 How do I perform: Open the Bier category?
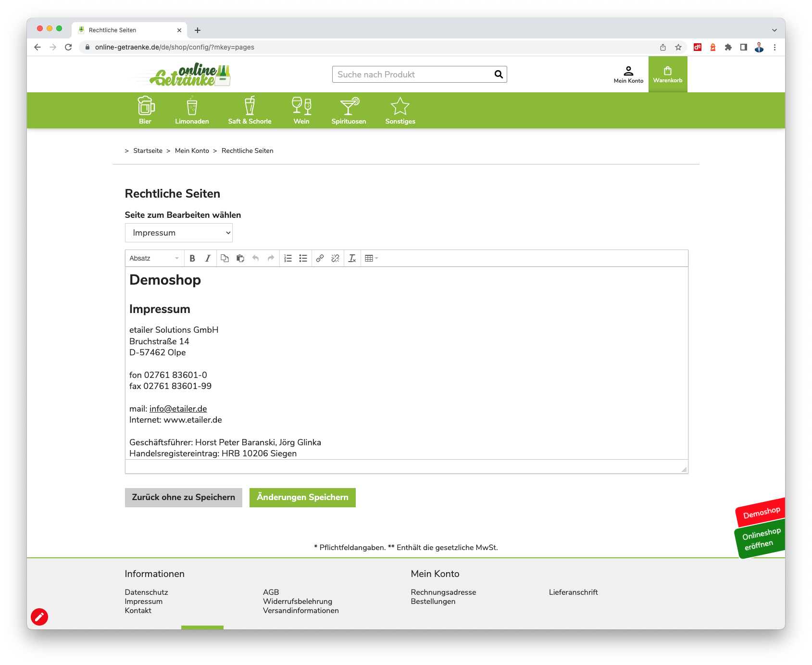[x=145, y=111]
